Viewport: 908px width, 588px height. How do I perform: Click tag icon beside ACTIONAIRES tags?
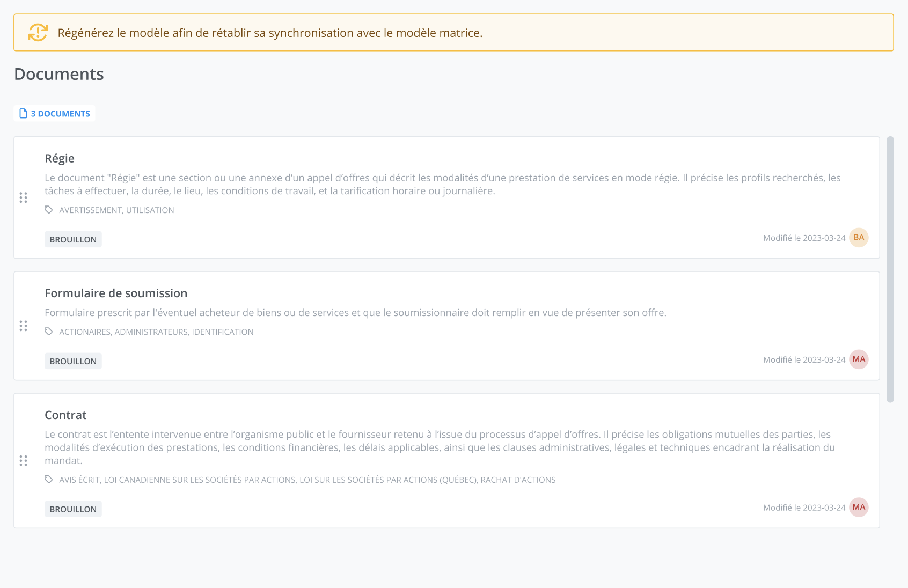tap(49, 332)
